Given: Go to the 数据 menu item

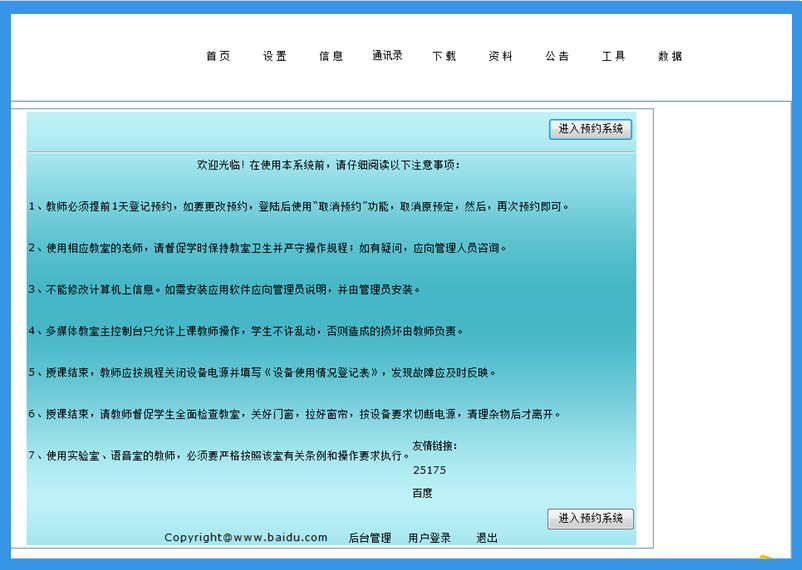Looking at the screenshot, I should pyautogui.click(x=670, y=56).
